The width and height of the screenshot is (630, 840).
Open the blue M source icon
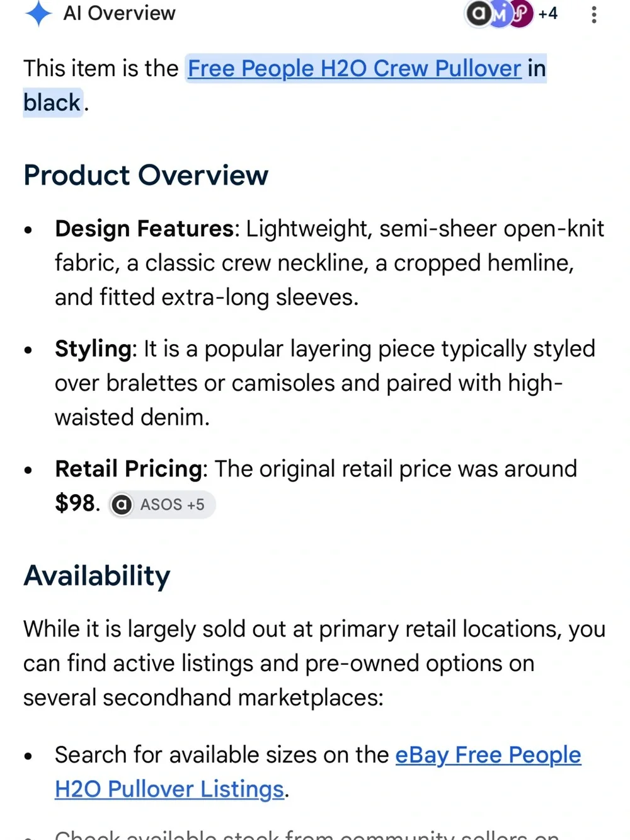point(500,13)
